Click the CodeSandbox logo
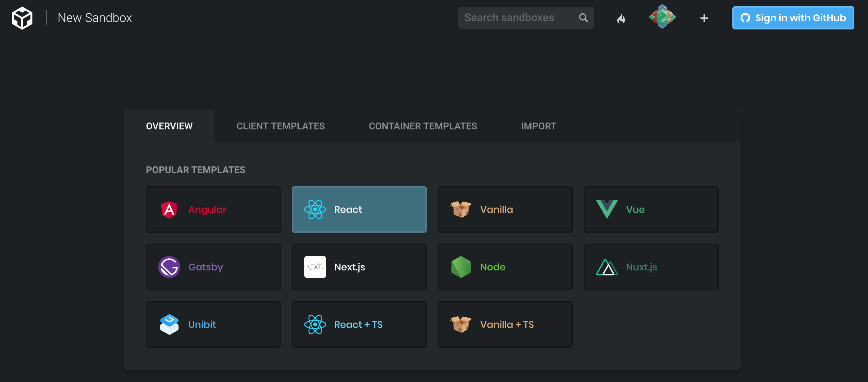Screen dimensions: 868x382 click(x=22, y=18)
